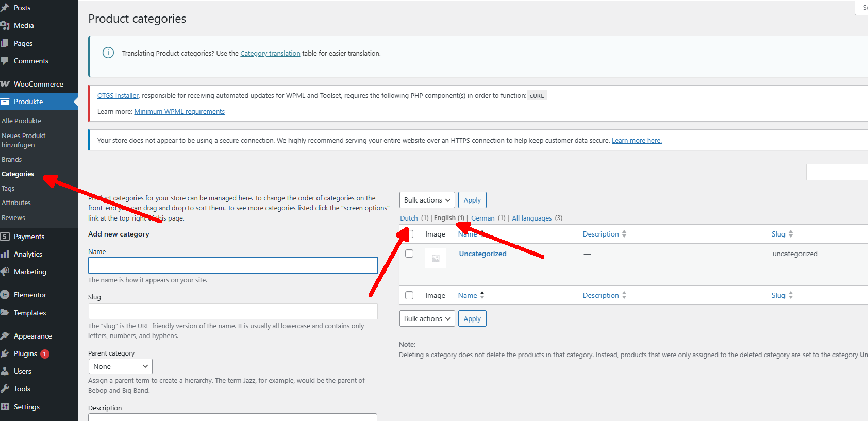The image size is (868, 421).
Task: Open Neues Produkt hinzufügen submenu item
Action: [x=24, y=140]
